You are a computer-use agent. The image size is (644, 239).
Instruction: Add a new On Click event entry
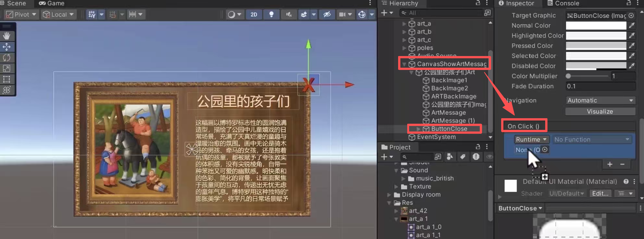[610, 164]
